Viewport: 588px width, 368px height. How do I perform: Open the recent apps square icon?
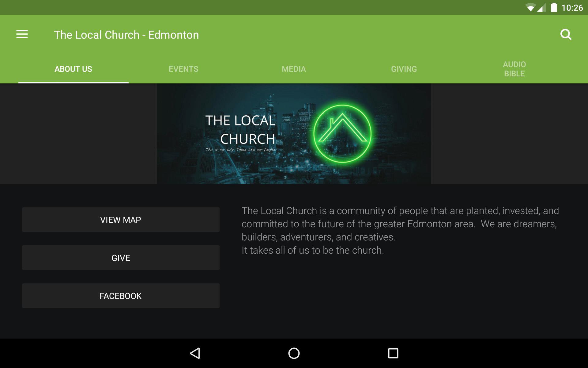pyautogui.click(x=393, y=353)
